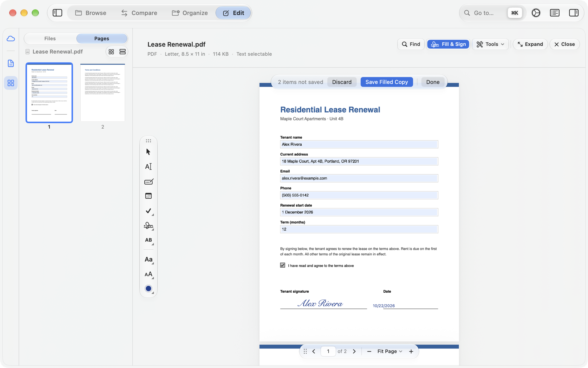Screen dimensions: 588x368
Task: Switch to the Compare tab
Action: point(139,13)
